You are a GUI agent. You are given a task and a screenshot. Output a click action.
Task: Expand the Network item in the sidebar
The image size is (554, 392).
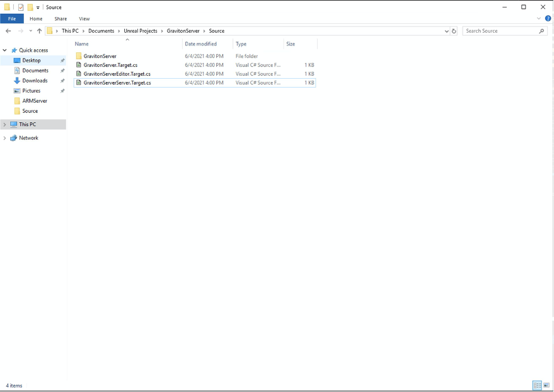point(4,137)
